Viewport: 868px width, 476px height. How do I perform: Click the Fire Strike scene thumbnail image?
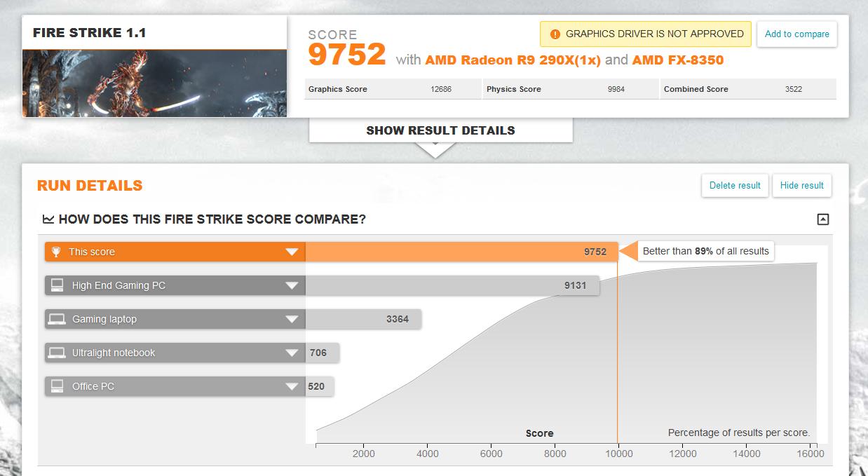154,83
